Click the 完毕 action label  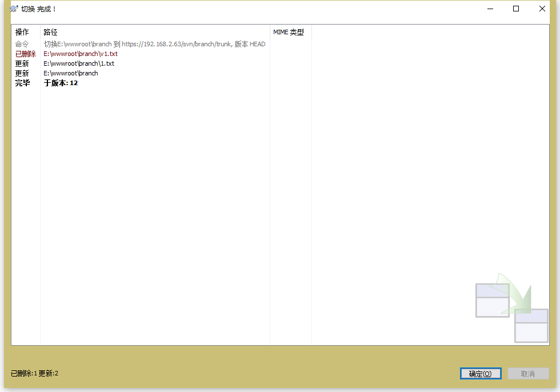tap(22, 83)
